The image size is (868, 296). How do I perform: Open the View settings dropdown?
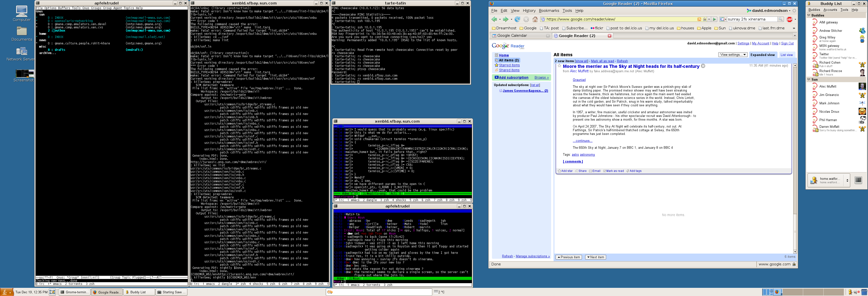tap(733, 55)
